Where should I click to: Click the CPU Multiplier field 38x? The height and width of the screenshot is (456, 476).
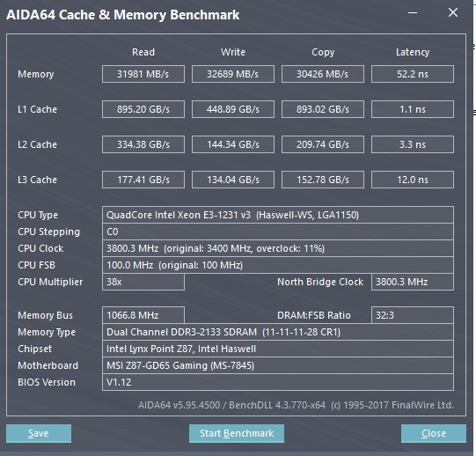[143, 282]
